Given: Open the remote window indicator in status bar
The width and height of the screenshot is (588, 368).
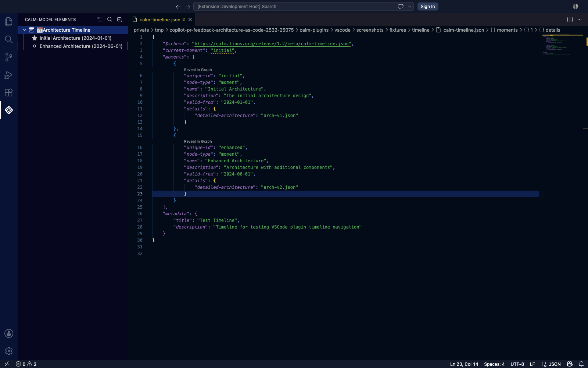Looking at the screenshot, I should [x=6, y=364].
